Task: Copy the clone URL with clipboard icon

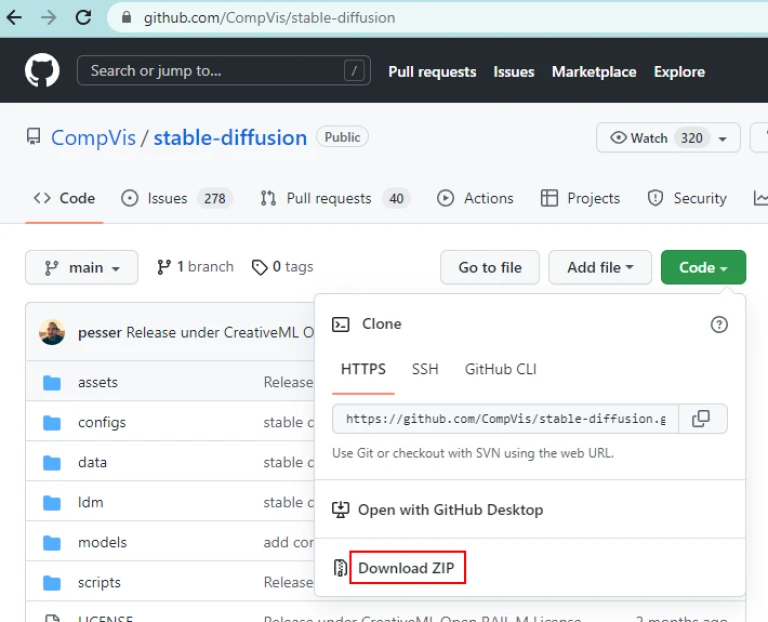Action: [702, 419]
